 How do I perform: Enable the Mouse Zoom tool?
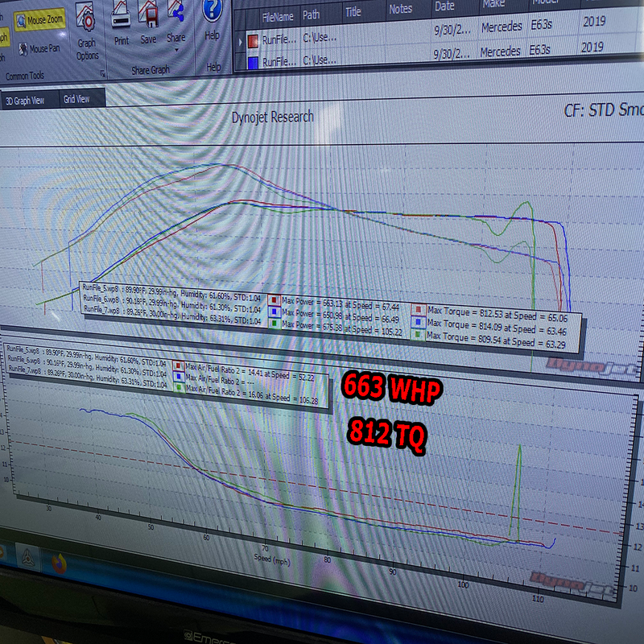click(42, 21)
